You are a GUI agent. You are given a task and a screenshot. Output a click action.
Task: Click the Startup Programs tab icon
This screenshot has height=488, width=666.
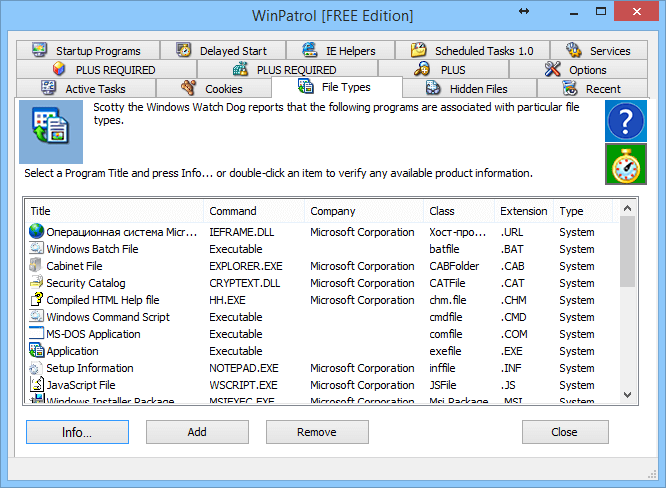point(40,50)
